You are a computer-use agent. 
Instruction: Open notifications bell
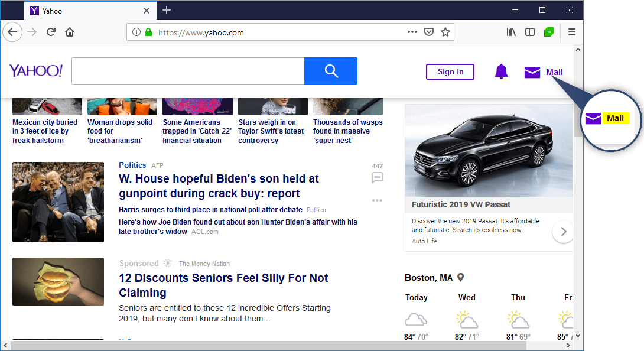pyautogui.click(x=501, y=71)
